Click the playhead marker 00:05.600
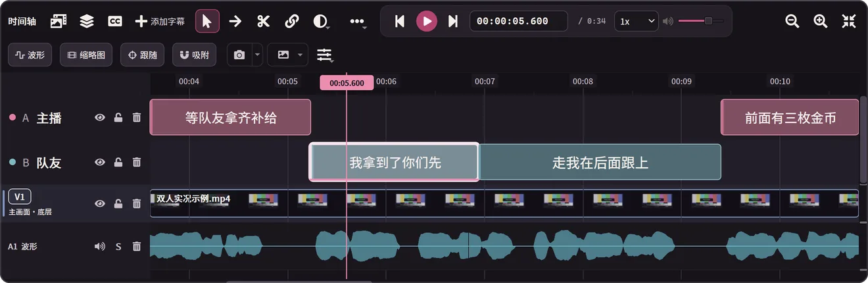Image resolution: width=868 pixels, height=283 pixels. 347,83
